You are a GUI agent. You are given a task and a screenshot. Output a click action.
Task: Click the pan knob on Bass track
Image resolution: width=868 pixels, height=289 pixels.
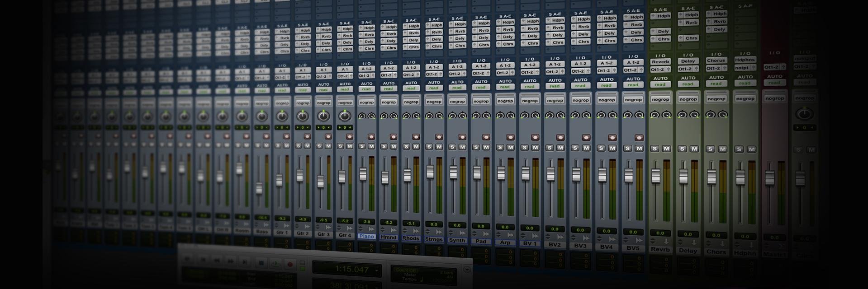point(262,117)
